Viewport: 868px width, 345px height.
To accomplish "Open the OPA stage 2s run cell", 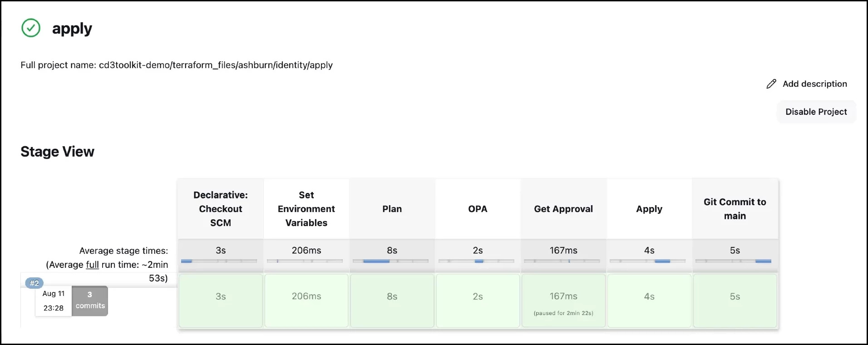I will [478, 300].
